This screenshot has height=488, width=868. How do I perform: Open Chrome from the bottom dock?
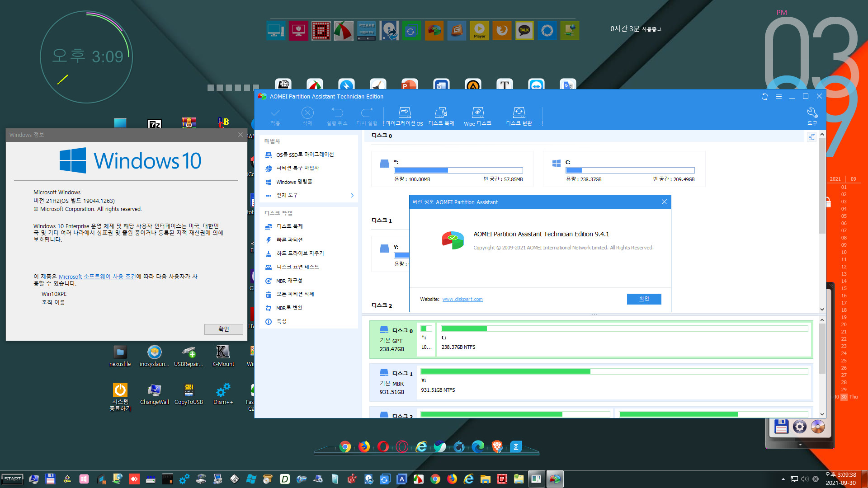coord(345,447)
